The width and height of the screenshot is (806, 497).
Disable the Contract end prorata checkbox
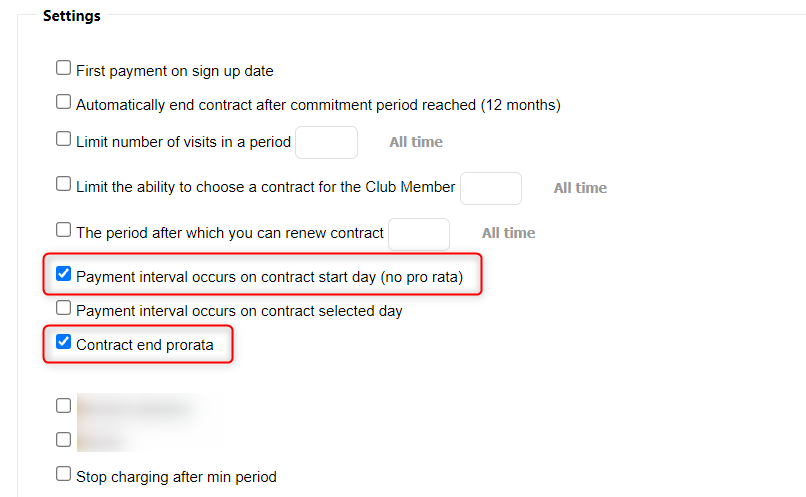click(x=64, y=342)
